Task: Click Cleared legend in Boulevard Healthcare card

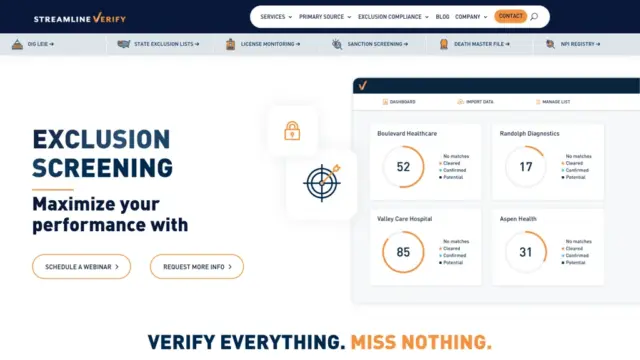Action: (450, 163)
